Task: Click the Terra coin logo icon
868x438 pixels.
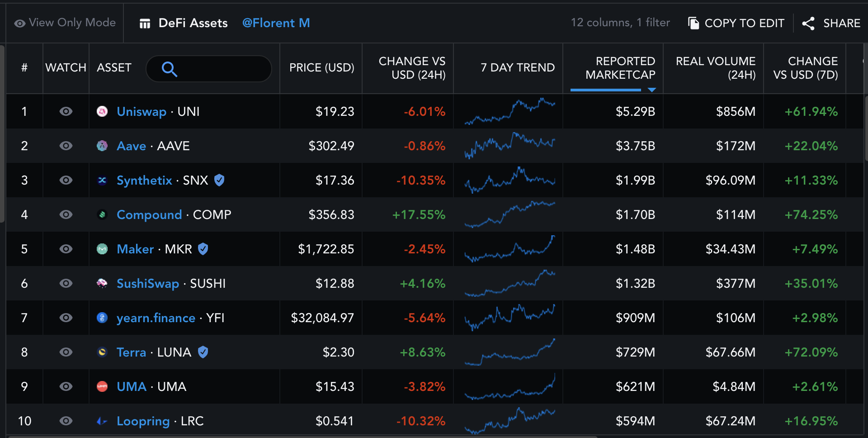Action: [x=102, y=352]
